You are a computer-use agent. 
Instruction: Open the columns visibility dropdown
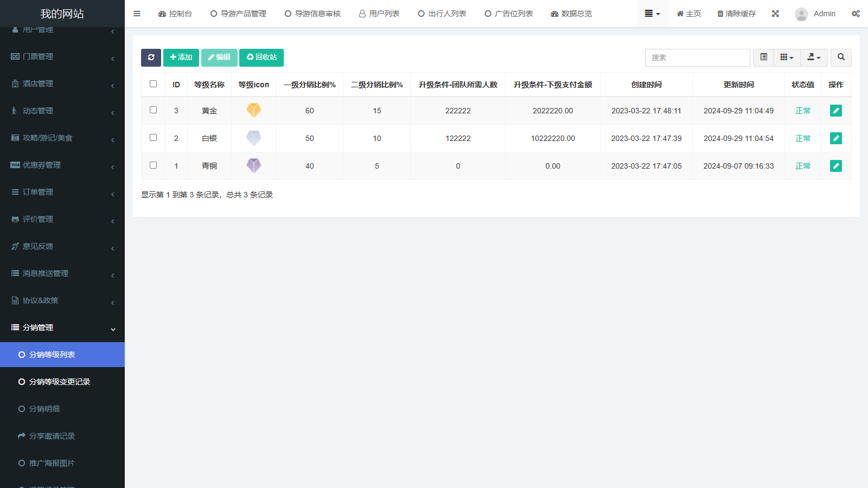[787, 57]
